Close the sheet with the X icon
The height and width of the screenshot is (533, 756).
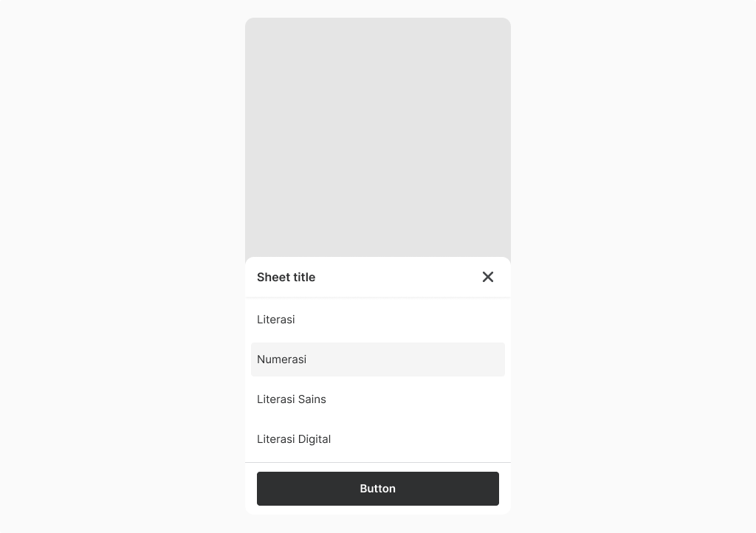[x=487, y=277]
